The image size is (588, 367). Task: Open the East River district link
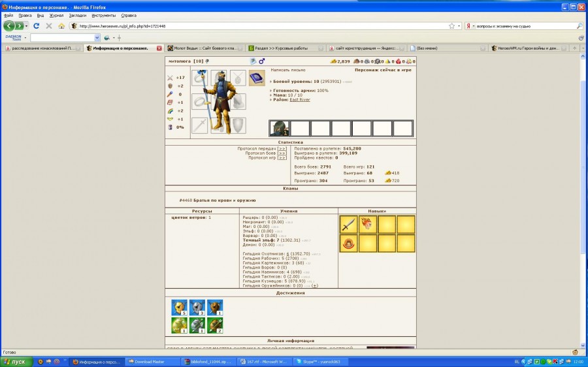(x=300, y=100)
